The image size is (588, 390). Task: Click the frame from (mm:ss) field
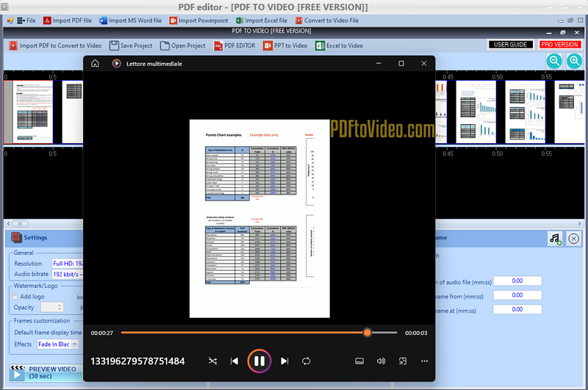coord(517,295)
